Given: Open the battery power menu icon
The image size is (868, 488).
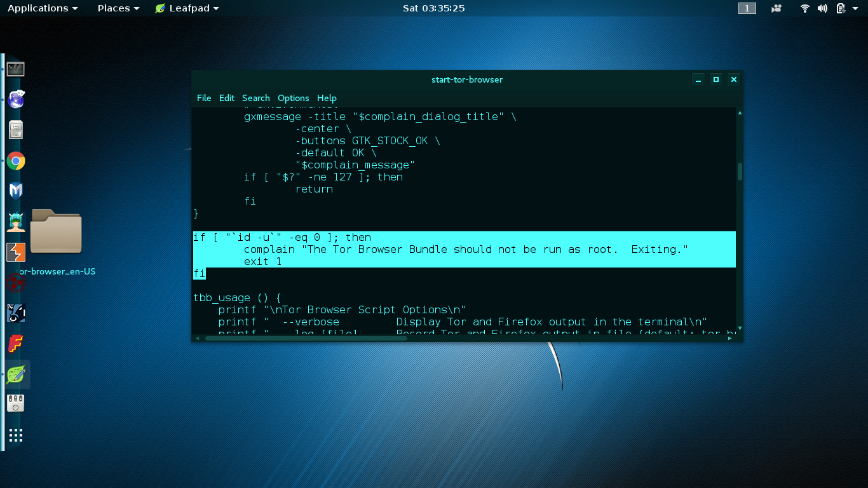Looking at the screenshot, I should pyautogui.click(x=840, y=8).
